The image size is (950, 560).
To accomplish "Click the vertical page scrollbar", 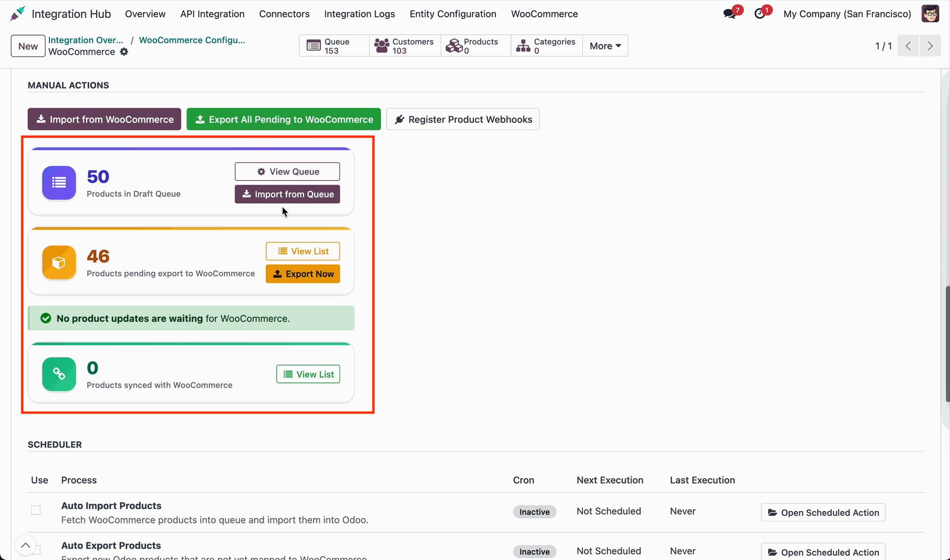I will pyautogui.click(x=947, y=344).
